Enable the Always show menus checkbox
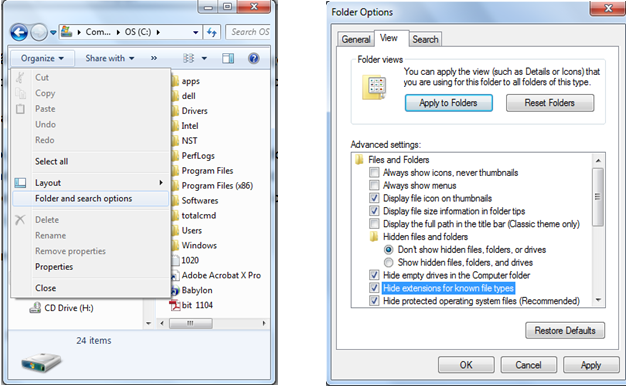 374,185
